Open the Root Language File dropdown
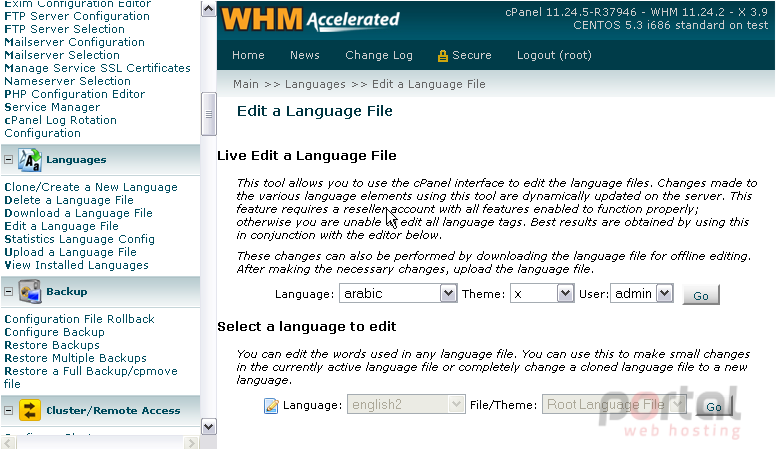The height and width of the screenshot is (450, 776). 615,404
